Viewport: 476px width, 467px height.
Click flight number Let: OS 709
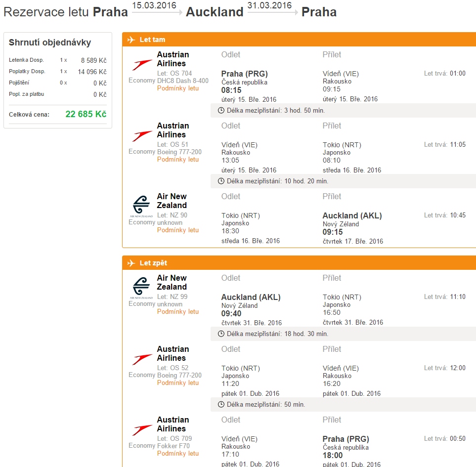[174, 438]
